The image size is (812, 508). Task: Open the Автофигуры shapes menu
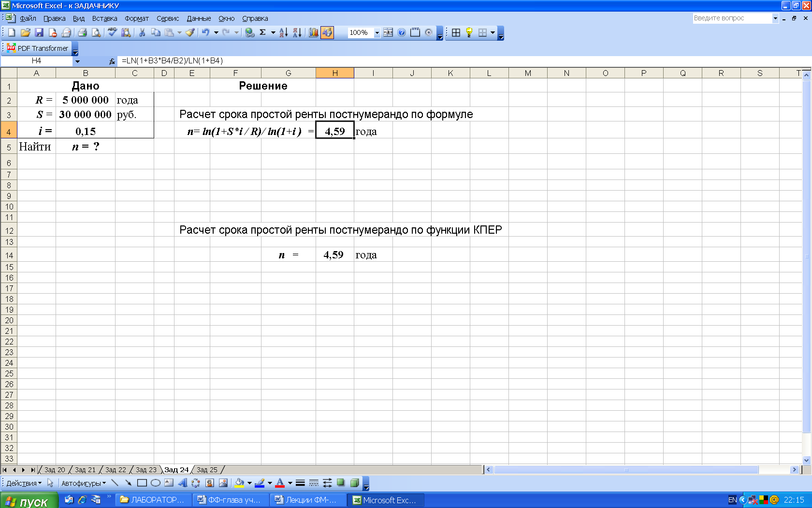point(83,483)
